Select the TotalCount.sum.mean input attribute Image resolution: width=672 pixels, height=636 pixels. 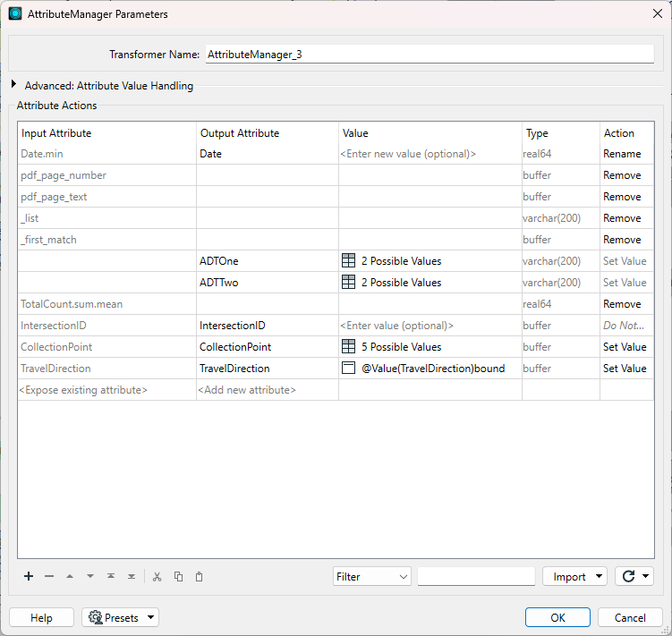(x=106, y=304)
